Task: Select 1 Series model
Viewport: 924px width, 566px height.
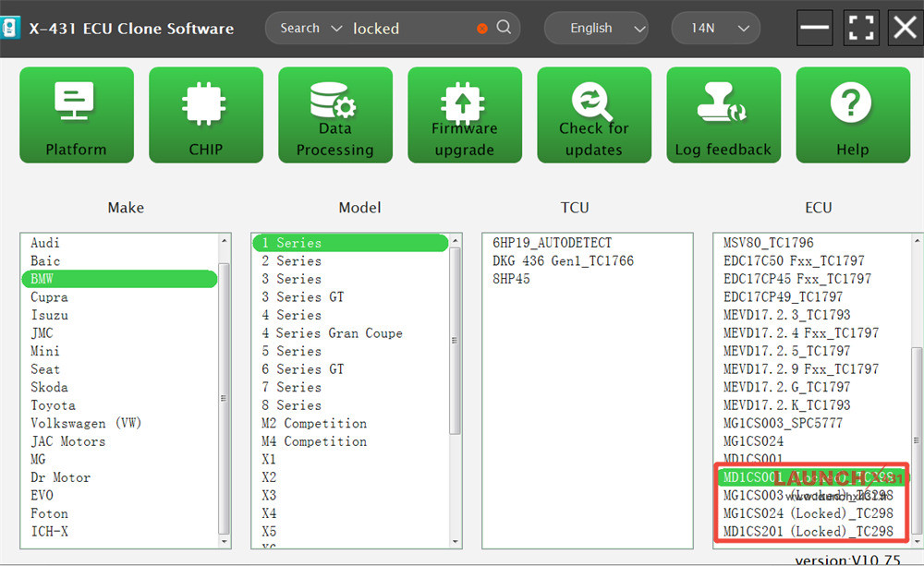Action: (x=350, y=243)
